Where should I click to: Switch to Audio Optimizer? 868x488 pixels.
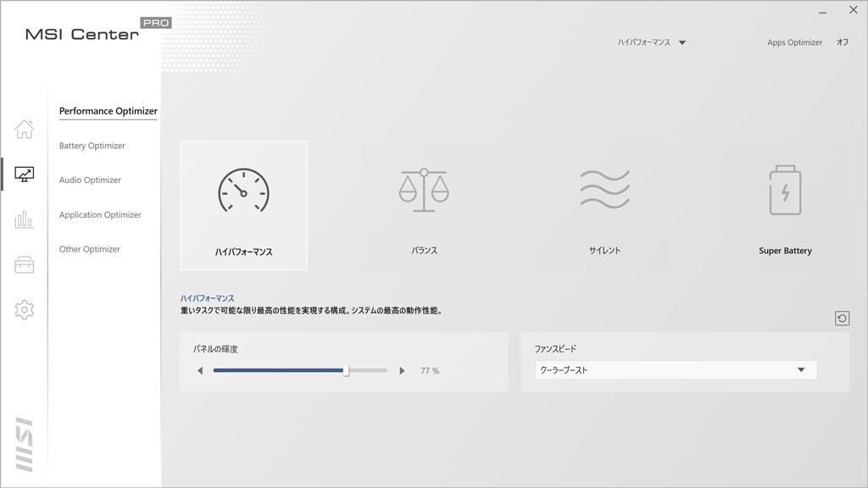90,180
